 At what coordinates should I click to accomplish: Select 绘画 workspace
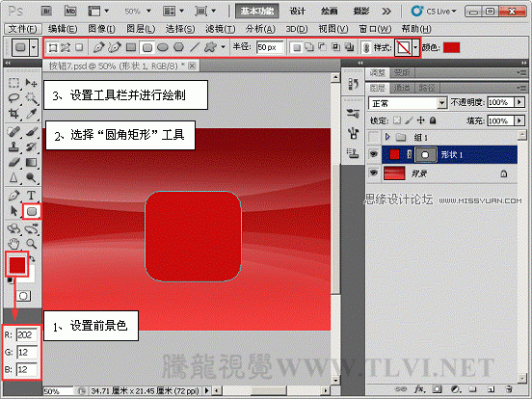click(329, 12)
